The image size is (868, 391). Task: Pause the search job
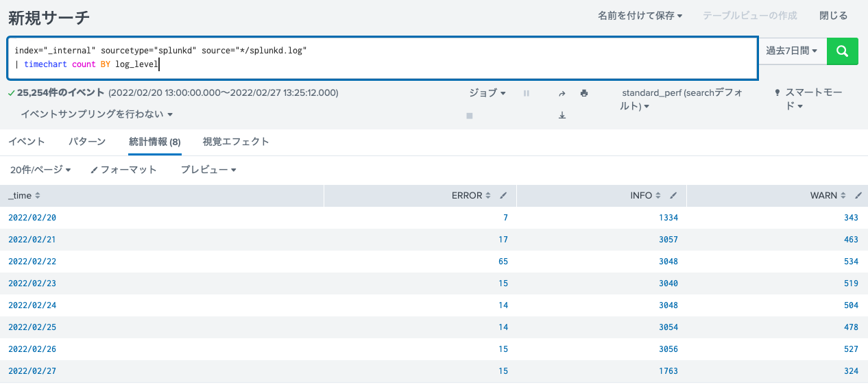point(527,93)
